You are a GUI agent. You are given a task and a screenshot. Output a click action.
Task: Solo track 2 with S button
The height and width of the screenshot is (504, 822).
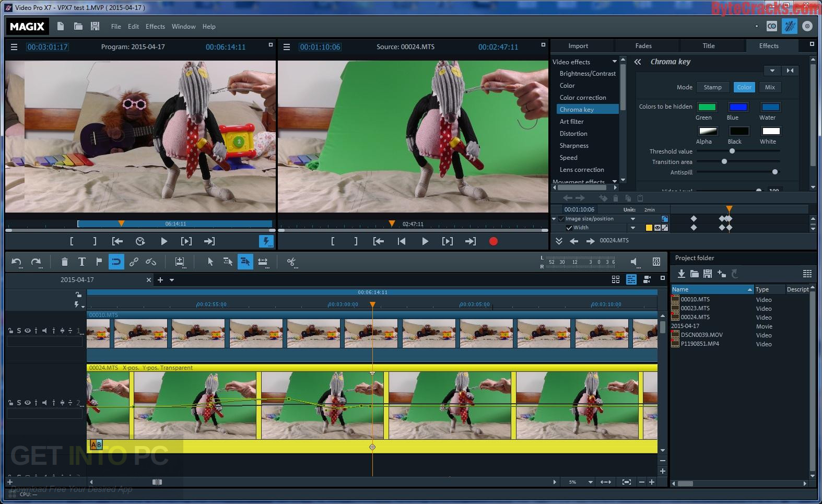click(x=19, y=403)
